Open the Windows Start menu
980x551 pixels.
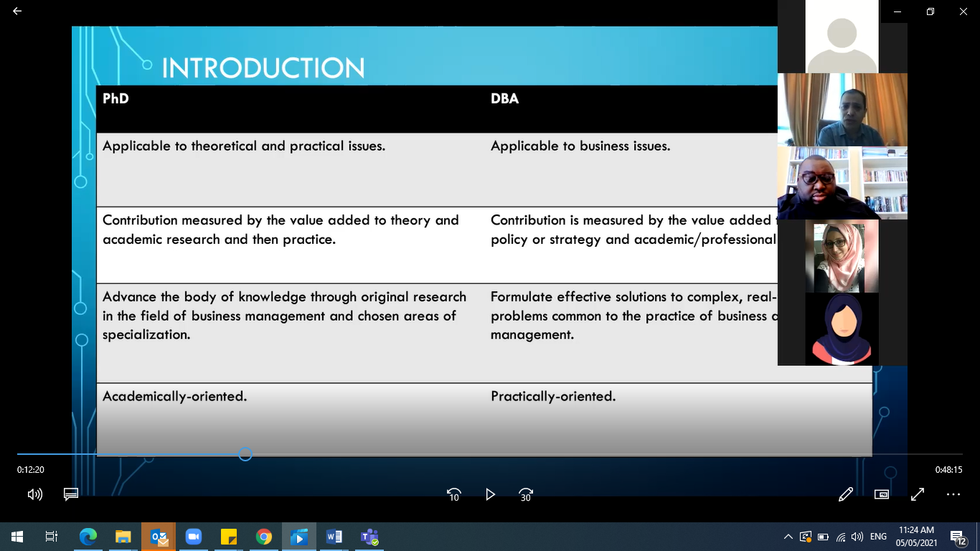(17, 537)
